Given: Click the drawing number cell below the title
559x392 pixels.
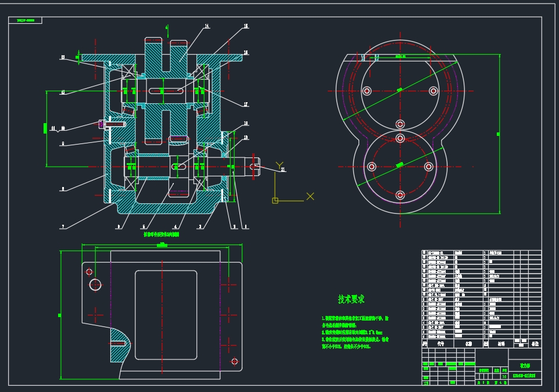Looking at the screenshot, I should coord(525,376).
